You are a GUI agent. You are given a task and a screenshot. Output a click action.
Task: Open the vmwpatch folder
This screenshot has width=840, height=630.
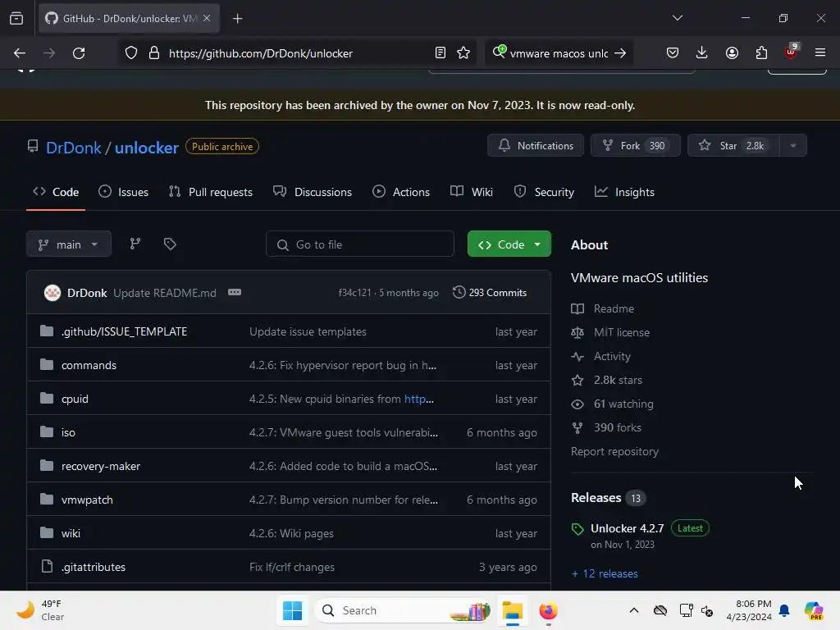[x=87, y=500]
